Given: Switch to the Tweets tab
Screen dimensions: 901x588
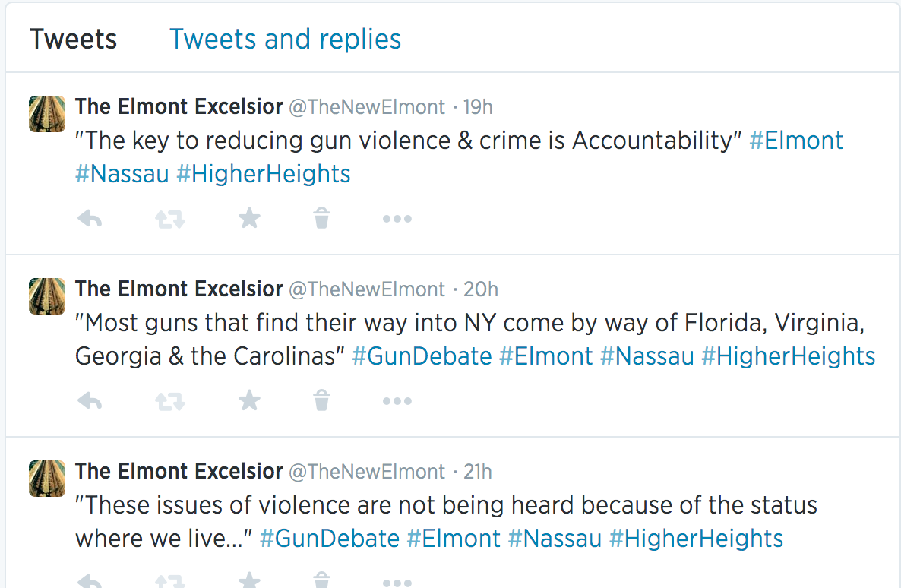Looking at the screenshot, I should 73,39.
